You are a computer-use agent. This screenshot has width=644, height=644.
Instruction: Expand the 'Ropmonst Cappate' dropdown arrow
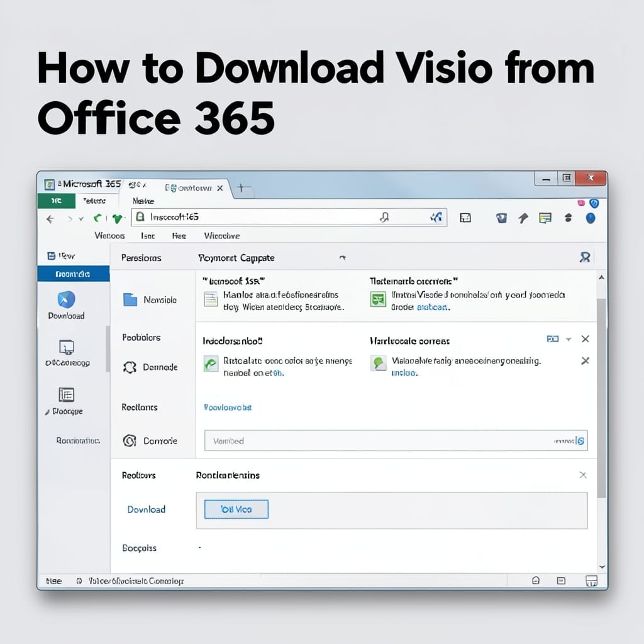(x=343, y=257)
